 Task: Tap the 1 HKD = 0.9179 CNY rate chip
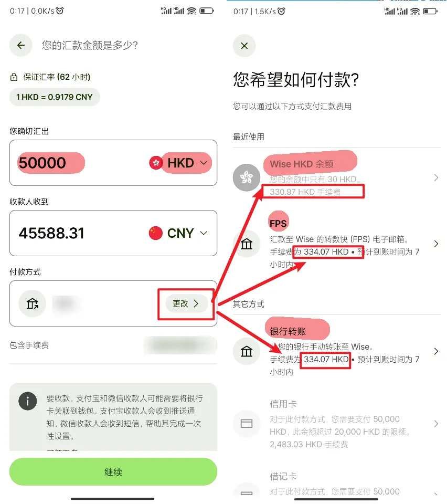(x=55, y=97)
